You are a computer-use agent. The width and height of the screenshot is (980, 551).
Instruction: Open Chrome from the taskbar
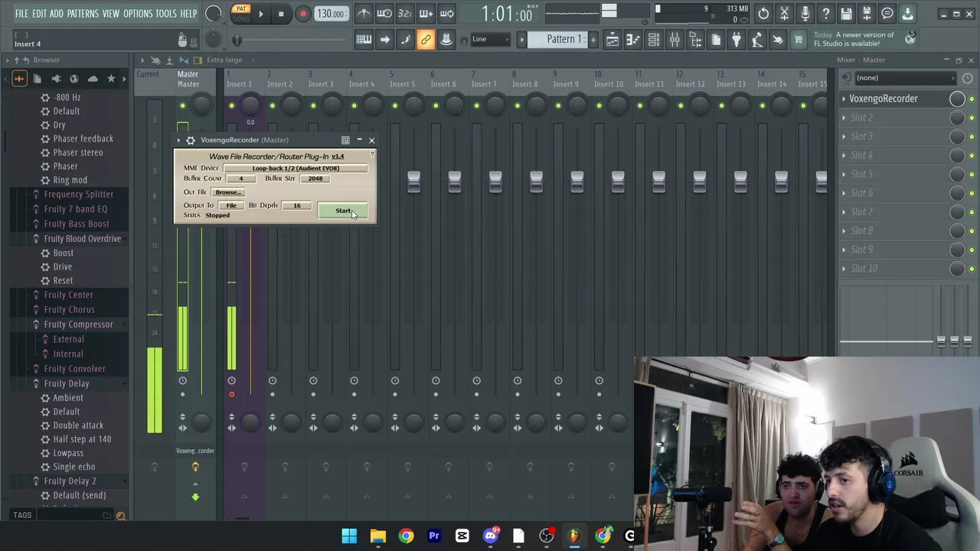pyautogui.click(x=406, y=536)
